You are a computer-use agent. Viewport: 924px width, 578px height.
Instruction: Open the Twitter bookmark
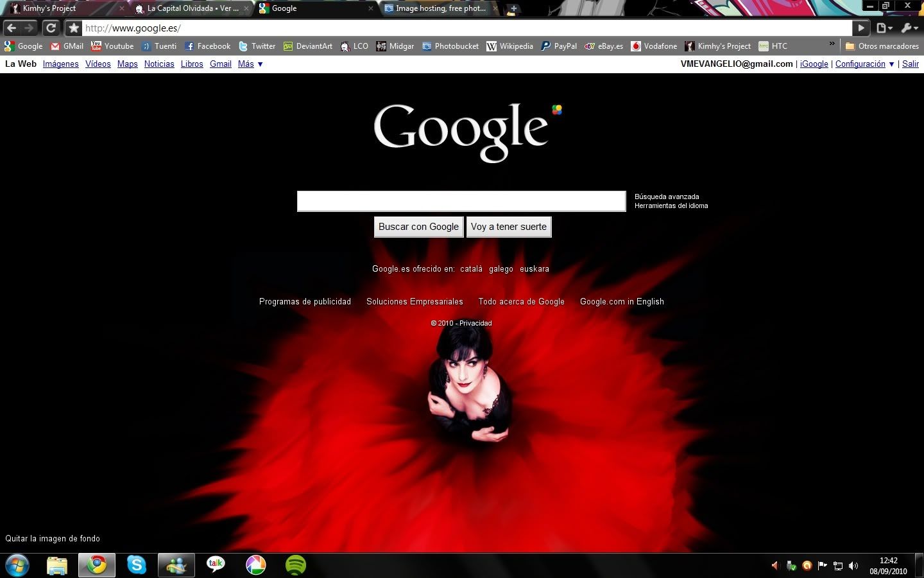(x=257, y=46)
